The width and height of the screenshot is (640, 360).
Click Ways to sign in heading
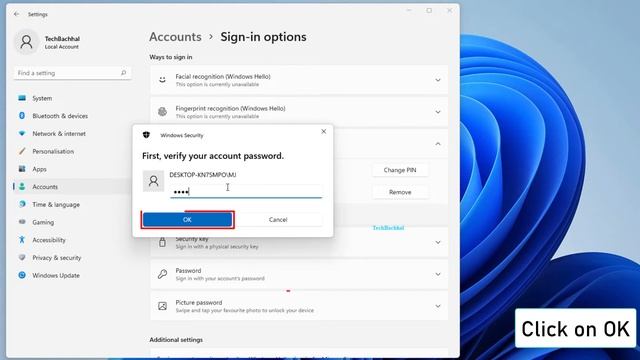click(x=171, y=57)
